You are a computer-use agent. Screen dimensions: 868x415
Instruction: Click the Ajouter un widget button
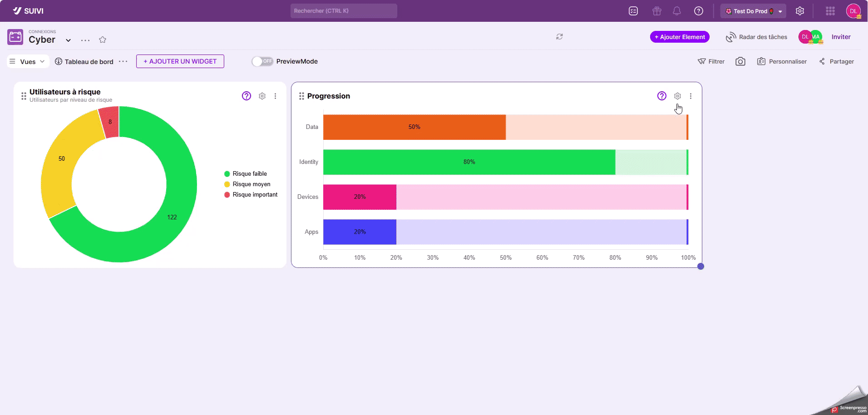point(180,61)
